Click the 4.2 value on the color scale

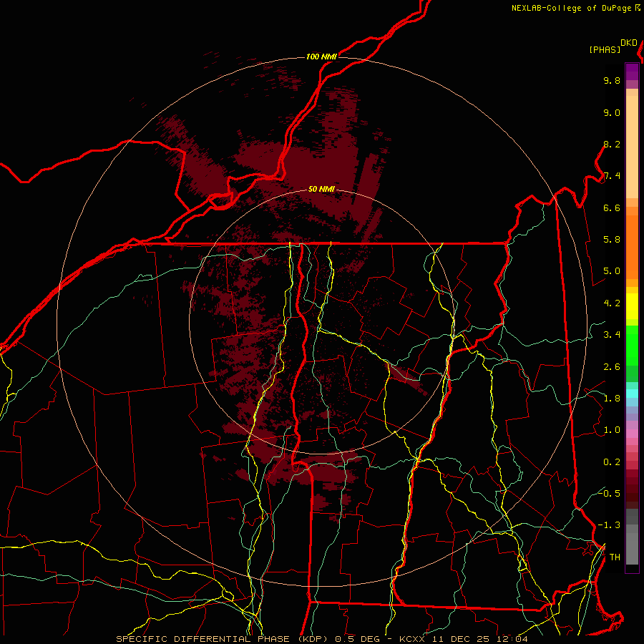[x=612, y=303]
